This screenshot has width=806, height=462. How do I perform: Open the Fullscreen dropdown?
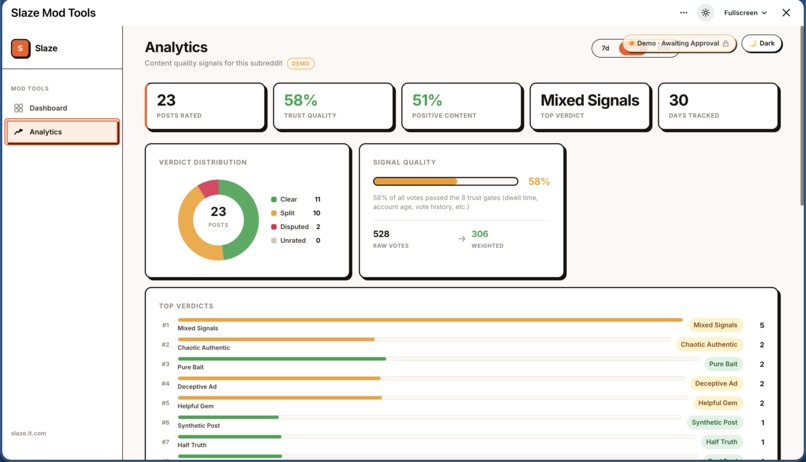745,13
